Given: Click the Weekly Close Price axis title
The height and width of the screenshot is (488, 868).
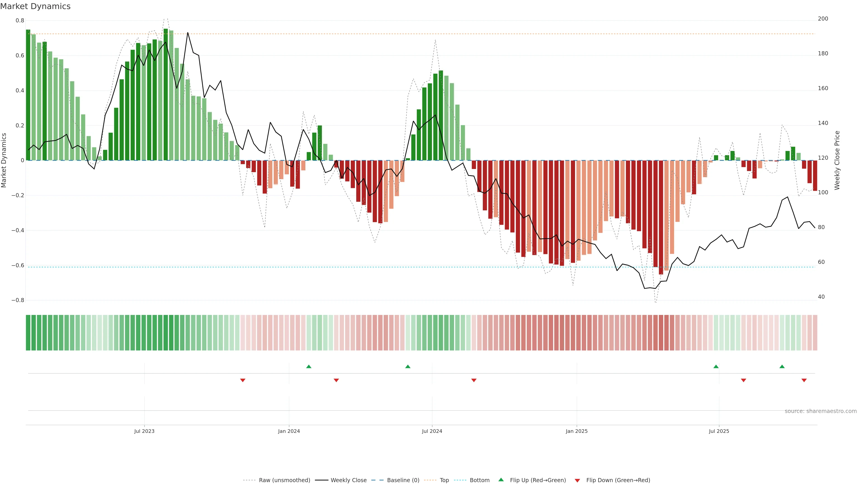Looking at the screenshot, I should click(x=837, y=160).
